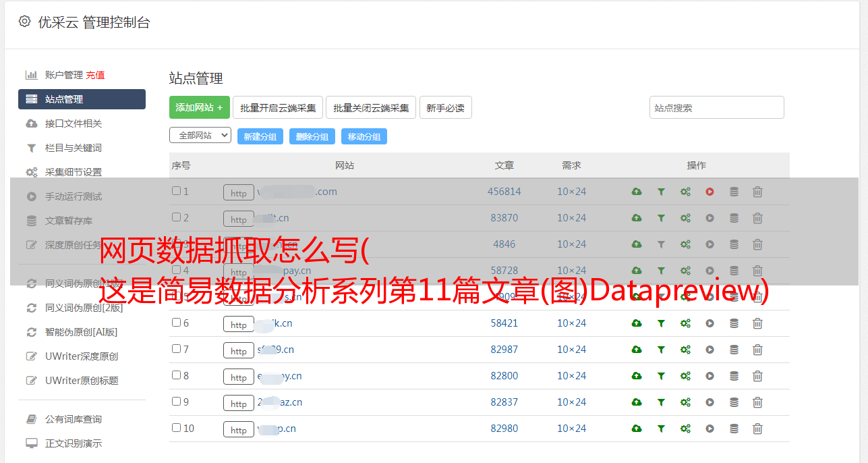Click the 10×24 link in row 6

click(x=572, y=323)
